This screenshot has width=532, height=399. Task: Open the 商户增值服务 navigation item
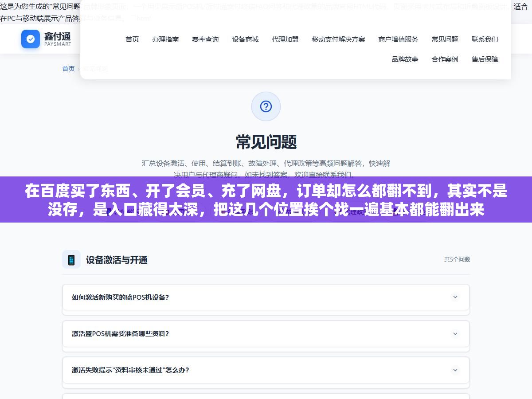(398, 39)
